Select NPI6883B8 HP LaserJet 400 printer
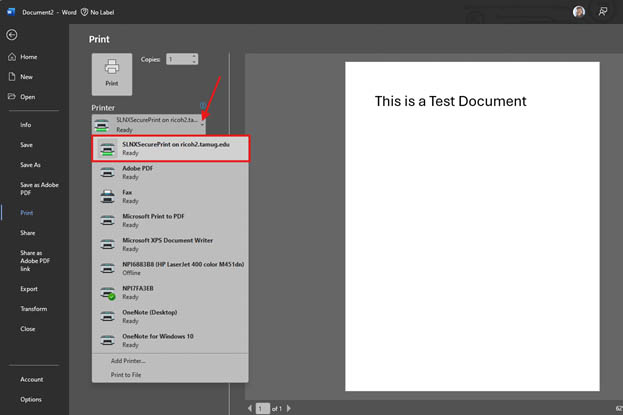The height and width of the screenshot is (415, 623). (170, 268)
